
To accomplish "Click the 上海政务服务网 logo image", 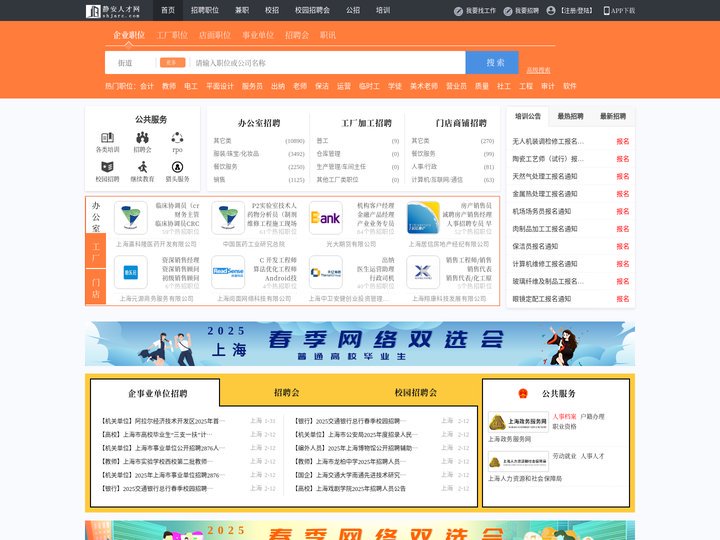I will (518, 422).
